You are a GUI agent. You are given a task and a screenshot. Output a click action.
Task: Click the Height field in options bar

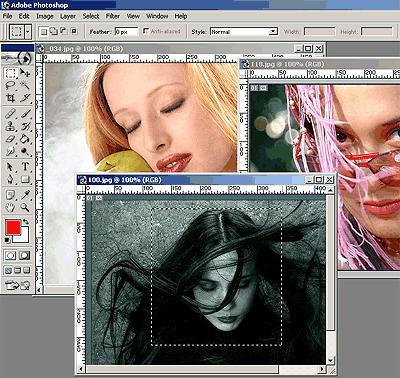377,32
